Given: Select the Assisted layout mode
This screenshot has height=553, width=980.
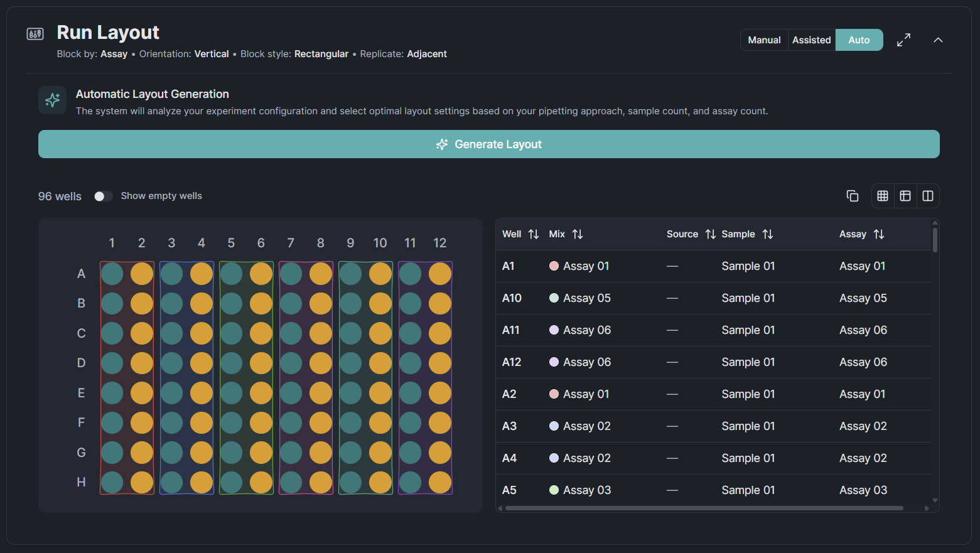Looking at the screenshot, I should tap(811, 39).
